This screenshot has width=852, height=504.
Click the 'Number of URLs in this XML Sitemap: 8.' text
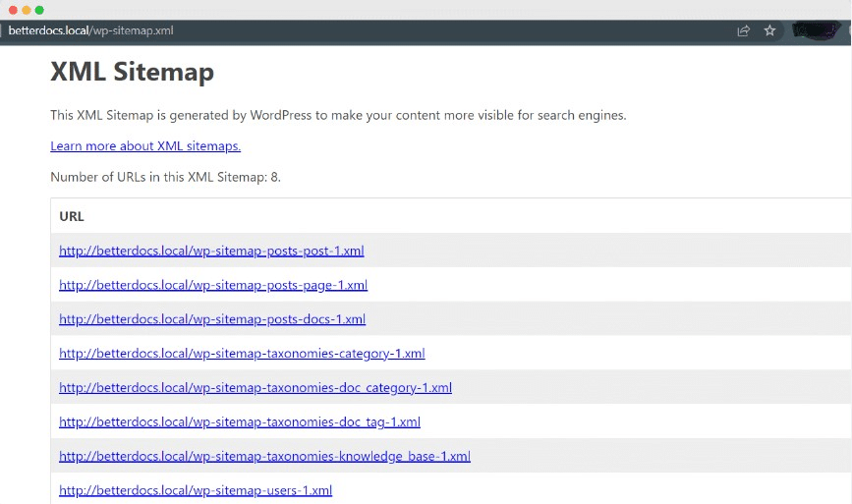pyautogui.click(x=165, y=177)
